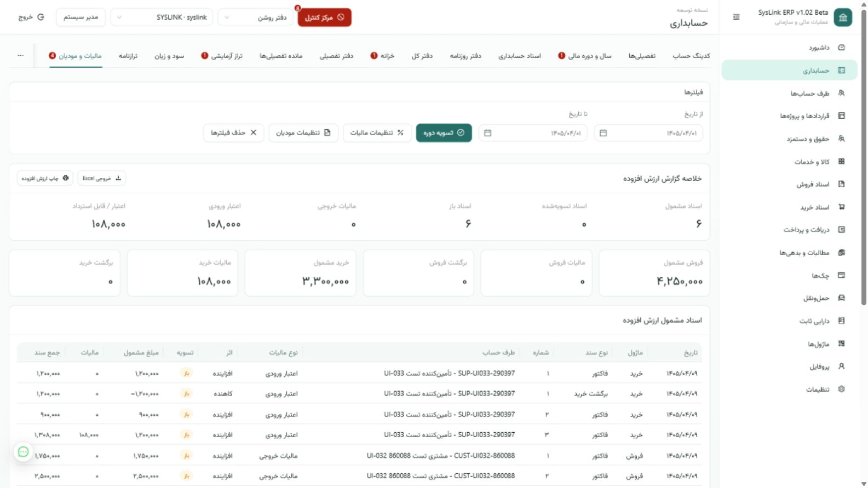
Task: Switch to the ترازنامه tab
Action: (128, 56)
